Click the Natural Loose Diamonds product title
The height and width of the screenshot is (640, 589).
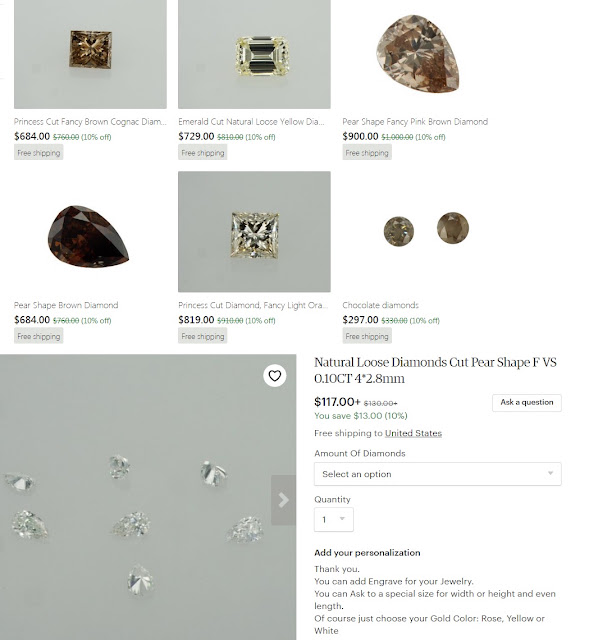[435, 370]
